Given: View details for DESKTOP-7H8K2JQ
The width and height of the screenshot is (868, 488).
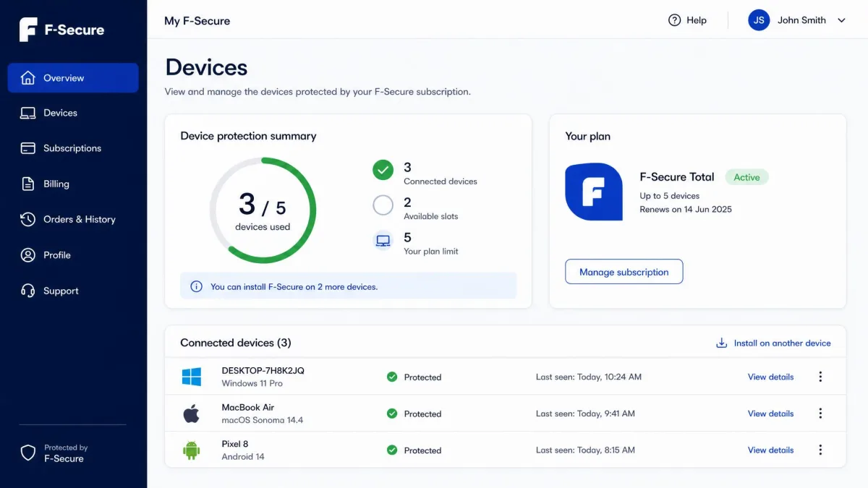Looking at the screenshot, I should [770, 377].
